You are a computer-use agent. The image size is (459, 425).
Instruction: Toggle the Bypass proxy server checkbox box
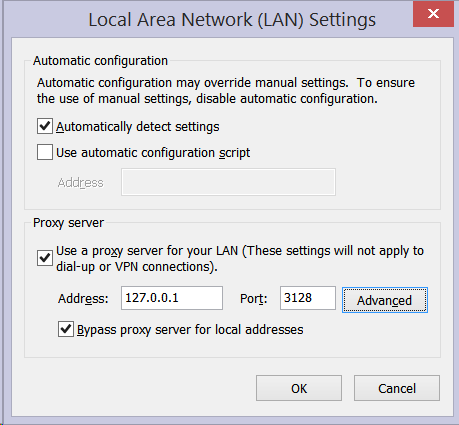66,329
